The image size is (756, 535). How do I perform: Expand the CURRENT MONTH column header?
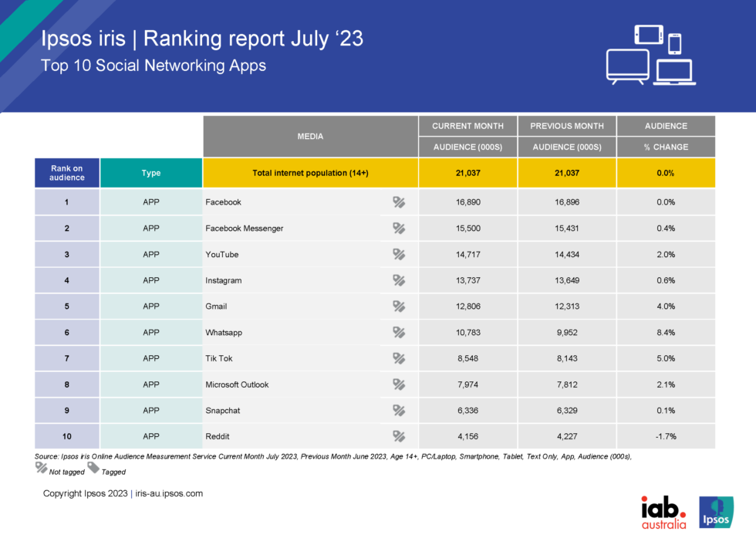coord(467,126)
